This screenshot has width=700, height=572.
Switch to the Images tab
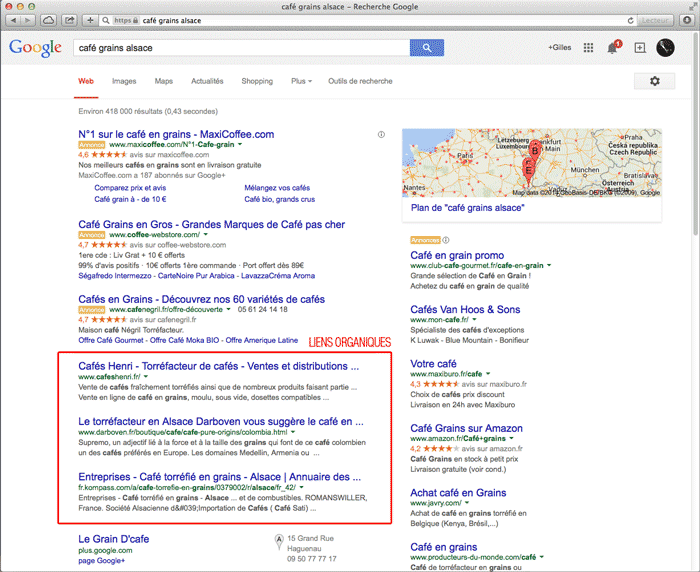124,81
